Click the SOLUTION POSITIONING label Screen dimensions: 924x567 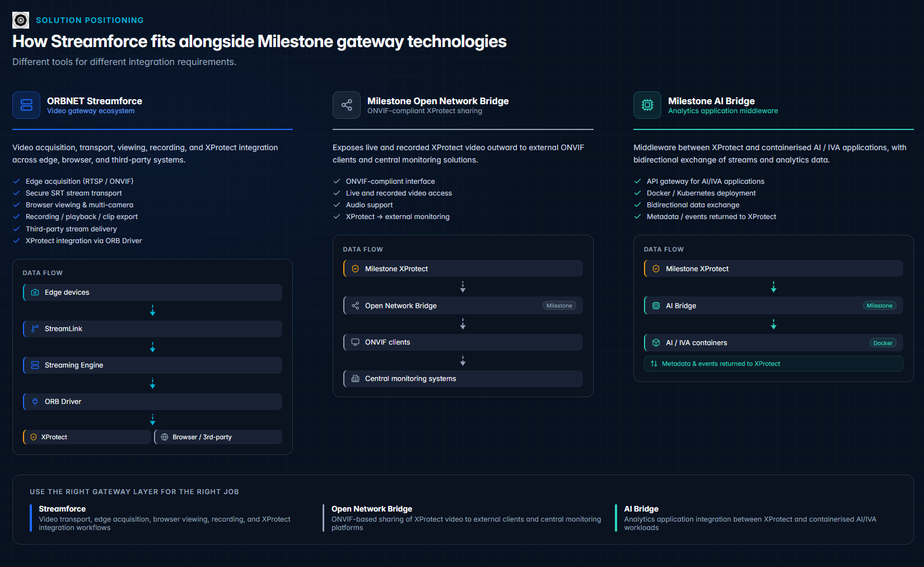pyautogui.click(x=90, y=20)
